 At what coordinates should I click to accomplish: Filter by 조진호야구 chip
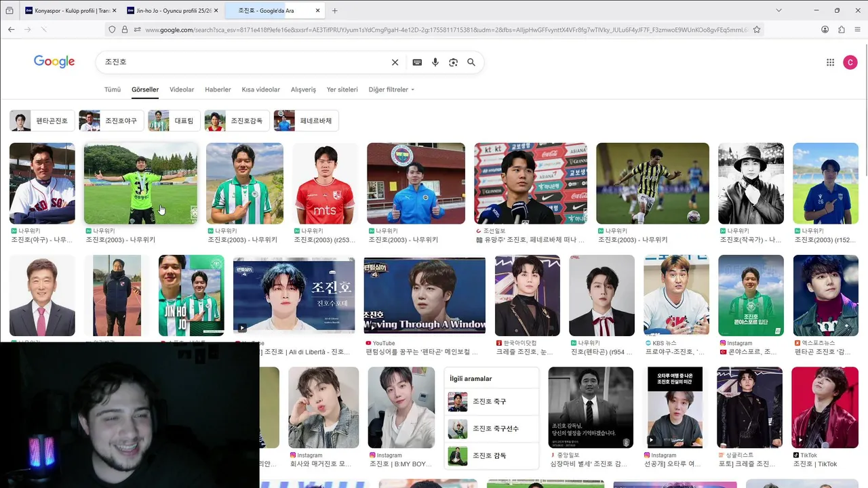pyautogui.click(x=111, y=121)
